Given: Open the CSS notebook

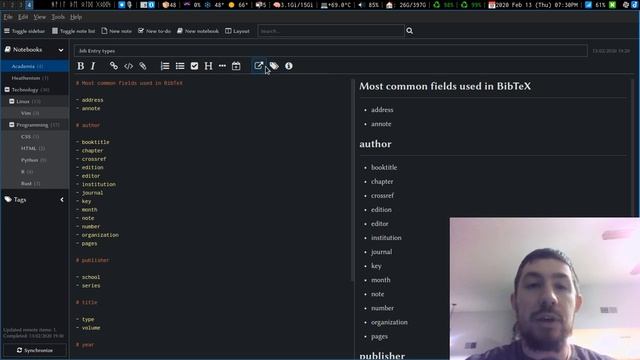Looking at the screenshot, I should tap(35, 137).
